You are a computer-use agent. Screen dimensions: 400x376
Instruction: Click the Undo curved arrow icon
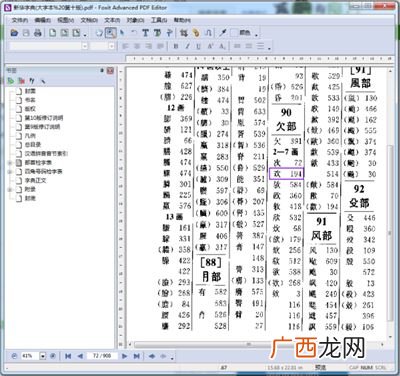(x=134, y=33)
